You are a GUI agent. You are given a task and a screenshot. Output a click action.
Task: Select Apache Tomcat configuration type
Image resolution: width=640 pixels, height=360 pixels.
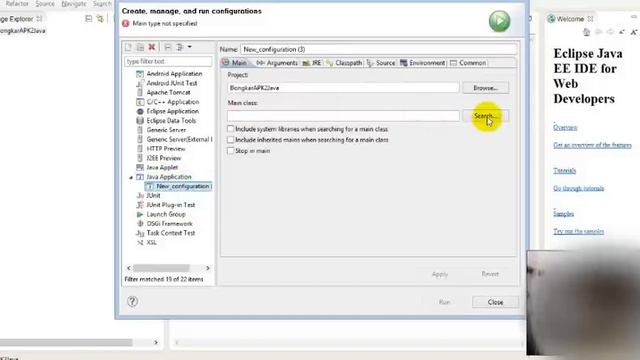pos(168,93)
